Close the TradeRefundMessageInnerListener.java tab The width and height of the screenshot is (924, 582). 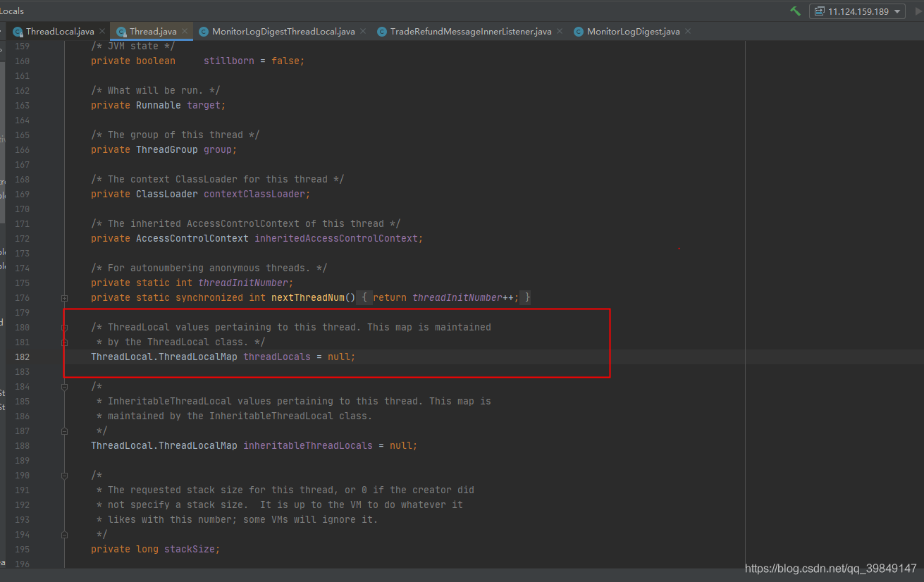click(560, 32)
